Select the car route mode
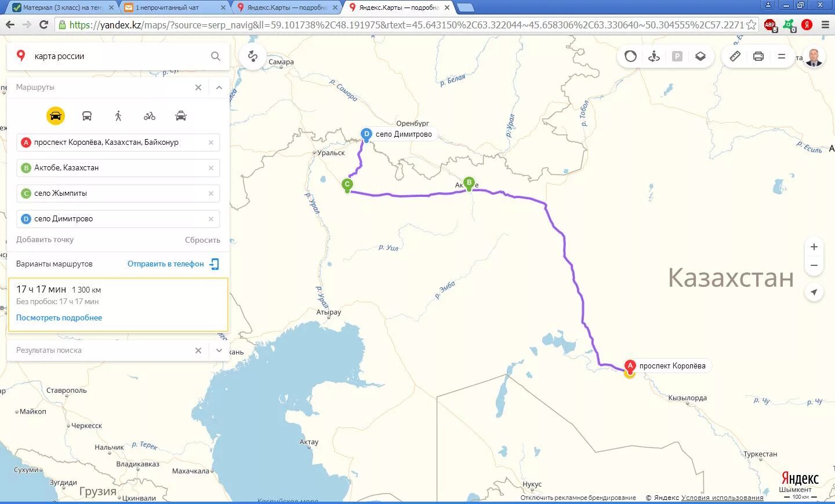The width and height of the screenshot is (835, 504). coord(56,116)
